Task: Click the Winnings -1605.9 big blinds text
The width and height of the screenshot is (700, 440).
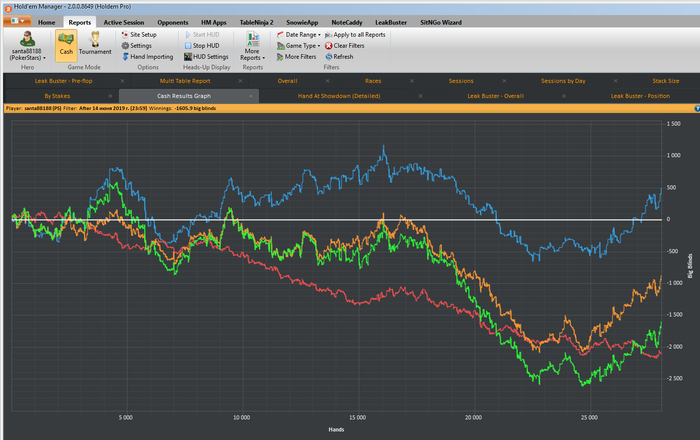Action: click(x=182, y=108)
